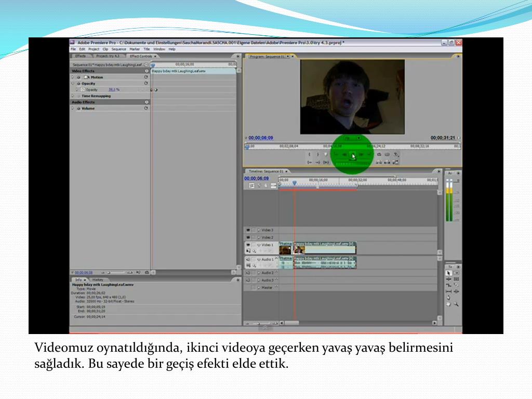Select the Rate Stretch tool
This screenshot has height=399, width=532.
click(x=448, y=285)
